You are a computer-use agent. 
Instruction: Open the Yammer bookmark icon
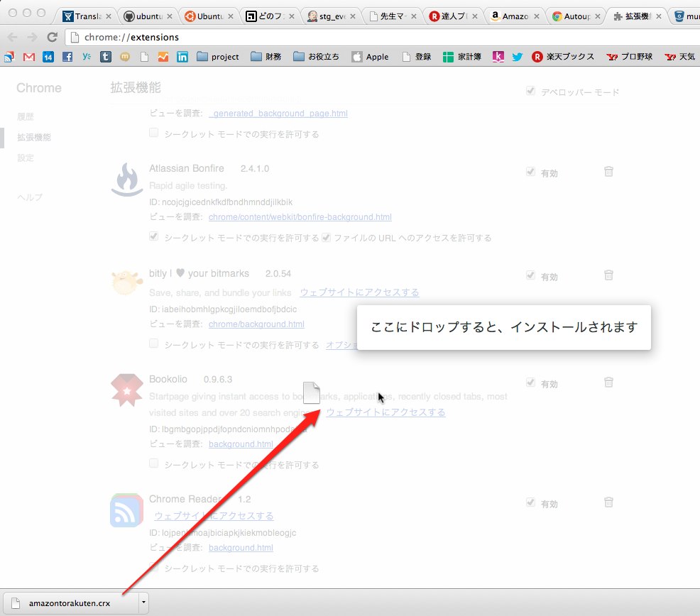pos(87,57)
